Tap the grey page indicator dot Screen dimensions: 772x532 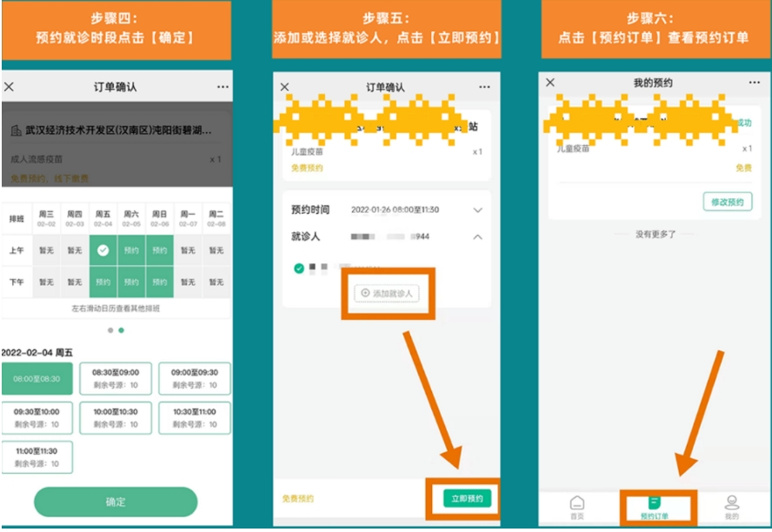pos(110,330)
